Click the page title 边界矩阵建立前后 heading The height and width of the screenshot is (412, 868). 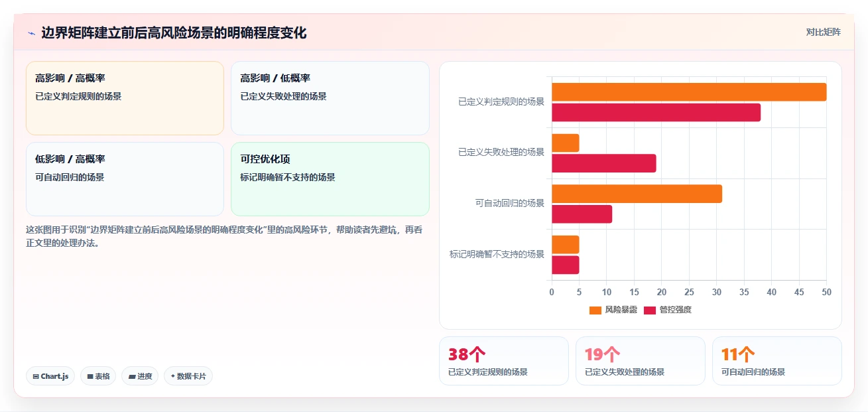[x=174, y=33]
